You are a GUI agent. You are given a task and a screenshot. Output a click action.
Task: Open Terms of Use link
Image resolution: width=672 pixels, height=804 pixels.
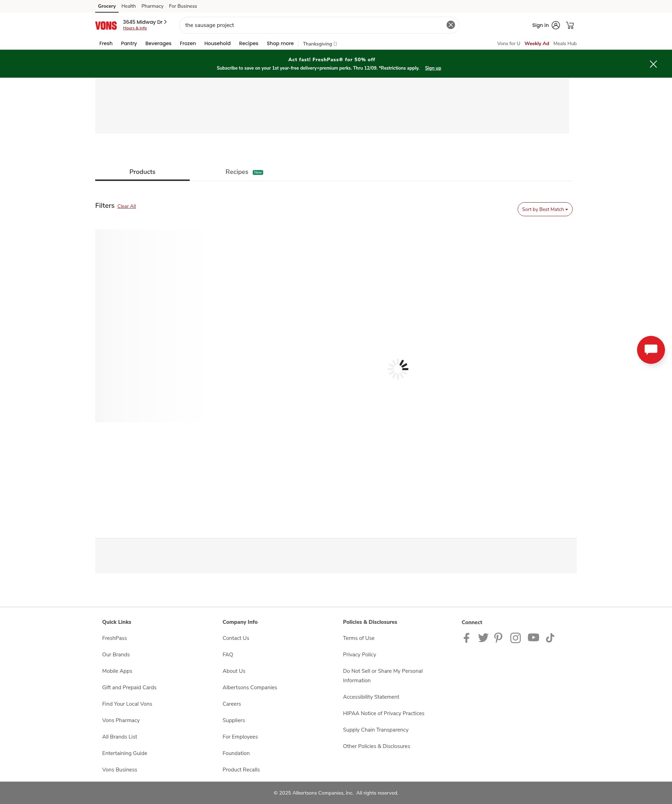point(359,638)
